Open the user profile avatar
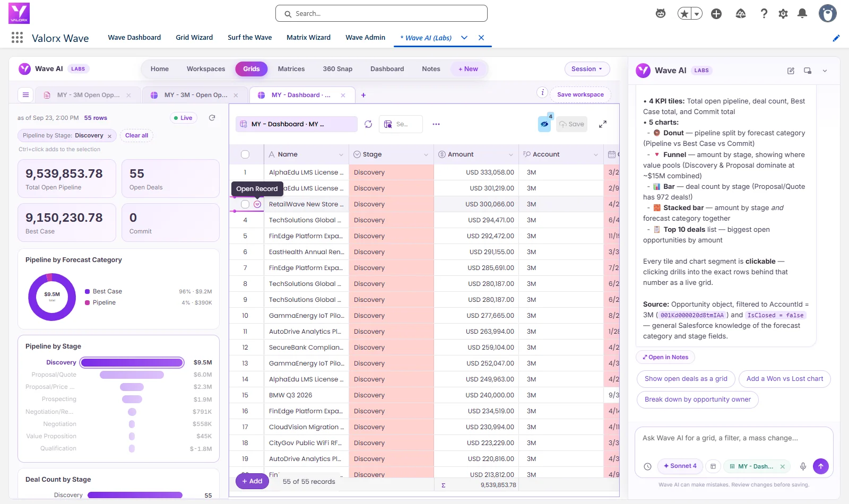 click(827, 13)
